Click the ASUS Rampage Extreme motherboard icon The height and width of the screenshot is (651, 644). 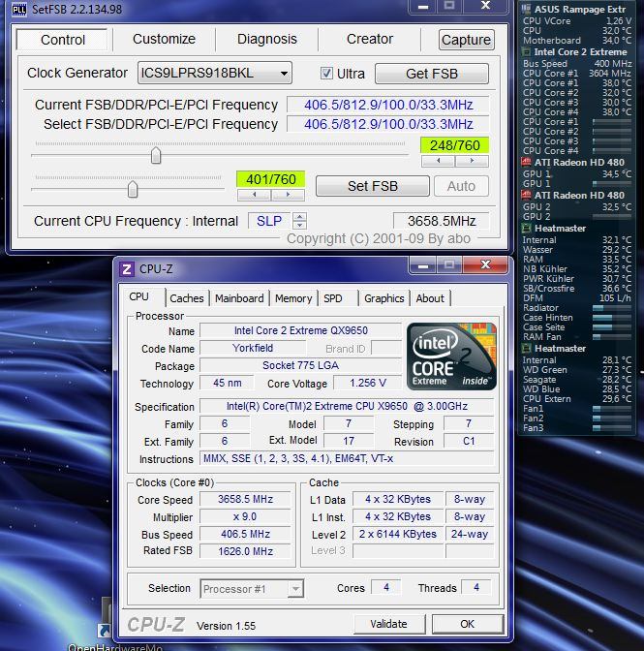[526, 9]
